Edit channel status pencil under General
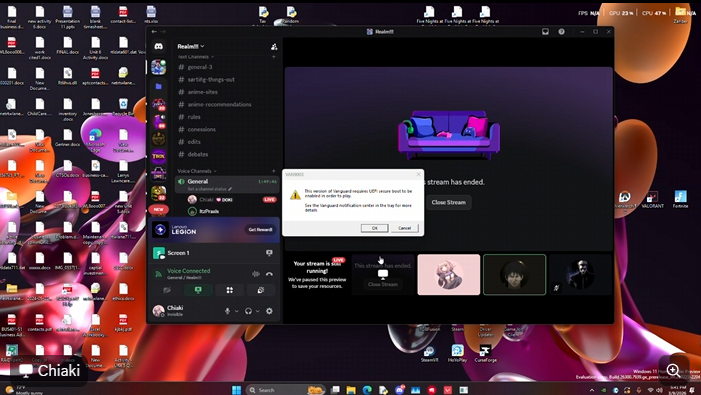This screenshot has height=395, width=701. click(x=230, y=189)
